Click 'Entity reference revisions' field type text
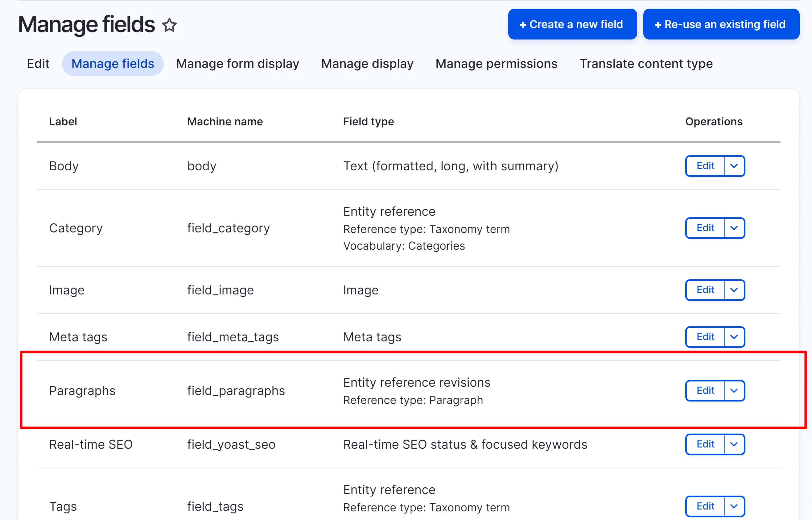 pyautogui.click(x=417, y=382)
